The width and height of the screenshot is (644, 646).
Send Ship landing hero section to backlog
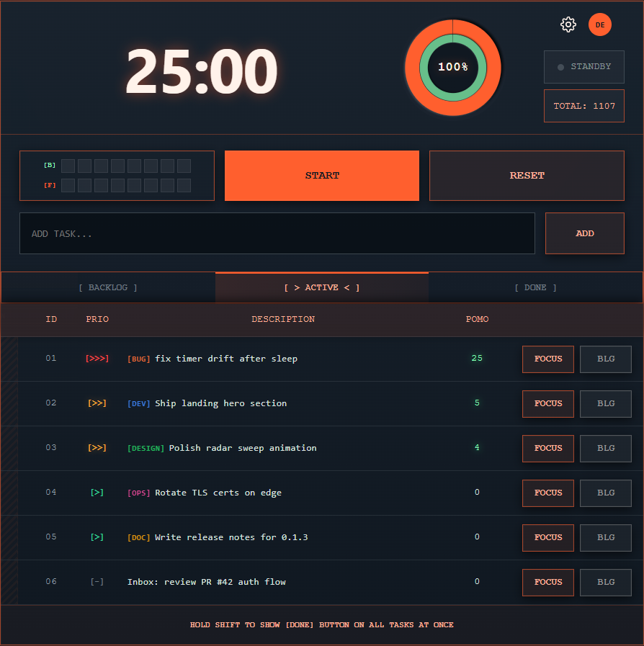point(606,404)
